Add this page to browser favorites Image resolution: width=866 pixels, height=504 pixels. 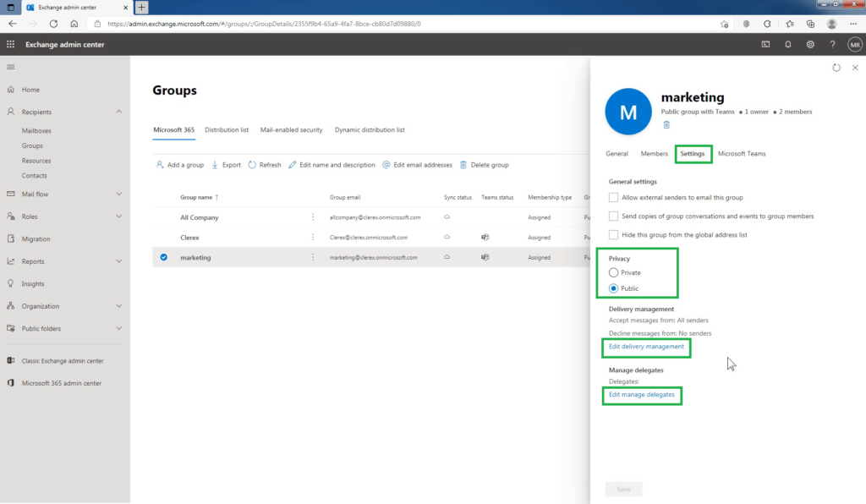tap(724, 24)
